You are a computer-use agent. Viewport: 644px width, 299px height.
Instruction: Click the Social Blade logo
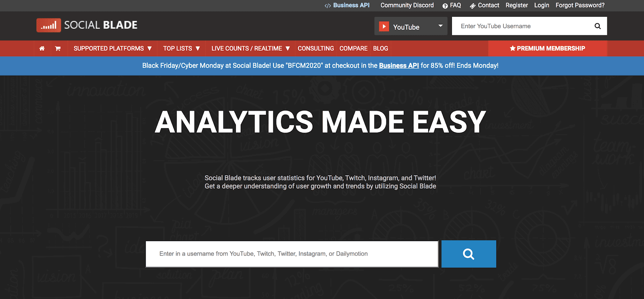click(87, 25)
